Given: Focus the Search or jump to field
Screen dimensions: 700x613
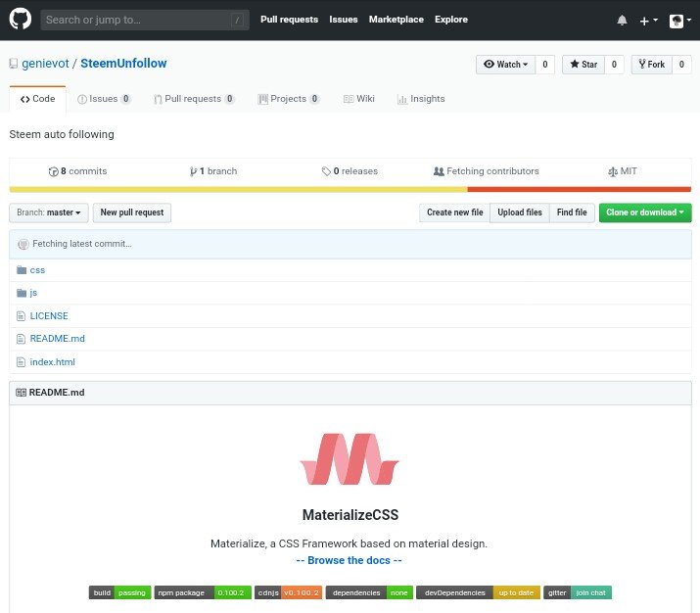Looking at the screenshot, I should [145, 20].
